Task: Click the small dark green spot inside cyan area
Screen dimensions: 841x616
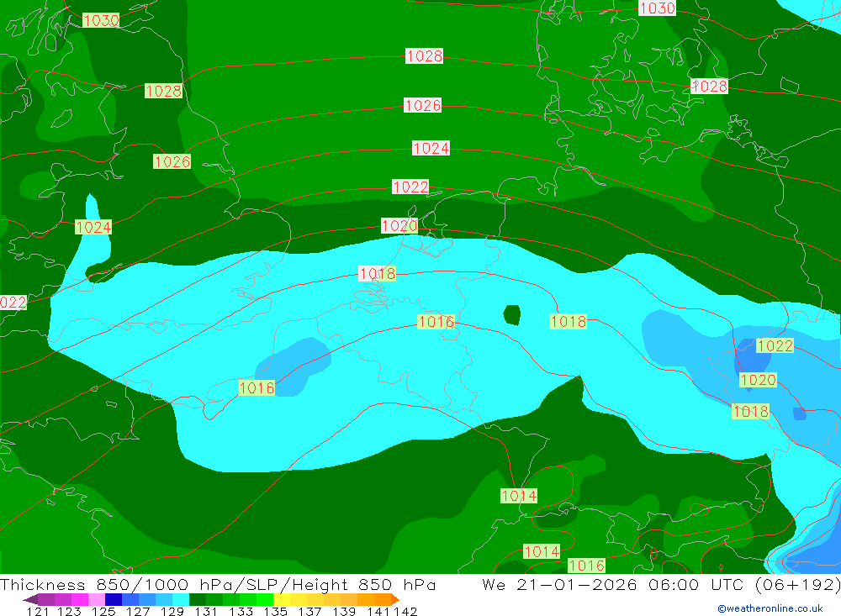Action: tap(512, 315)
